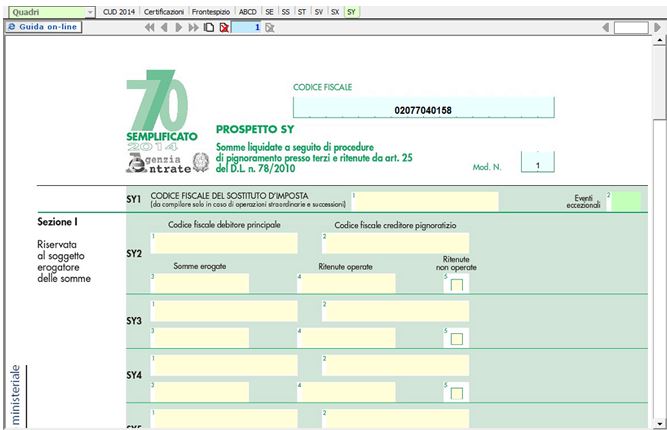Image resolution: width=667 pixels, height=430 pixels.
Task: Switch to the SE tab
Action: (269, 12)
